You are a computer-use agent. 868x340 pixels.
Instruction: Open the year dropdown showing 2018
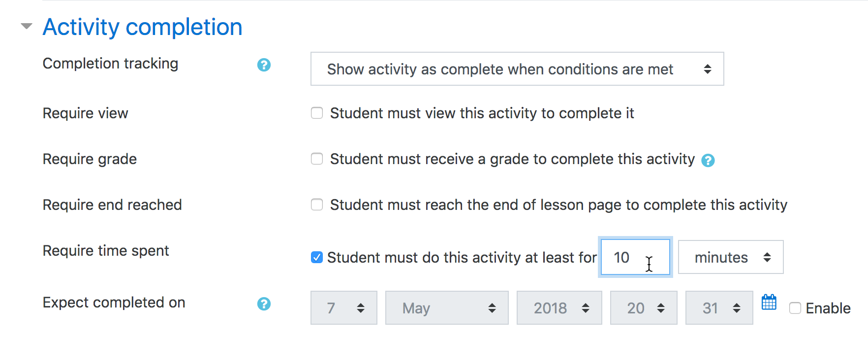(559, 308)
